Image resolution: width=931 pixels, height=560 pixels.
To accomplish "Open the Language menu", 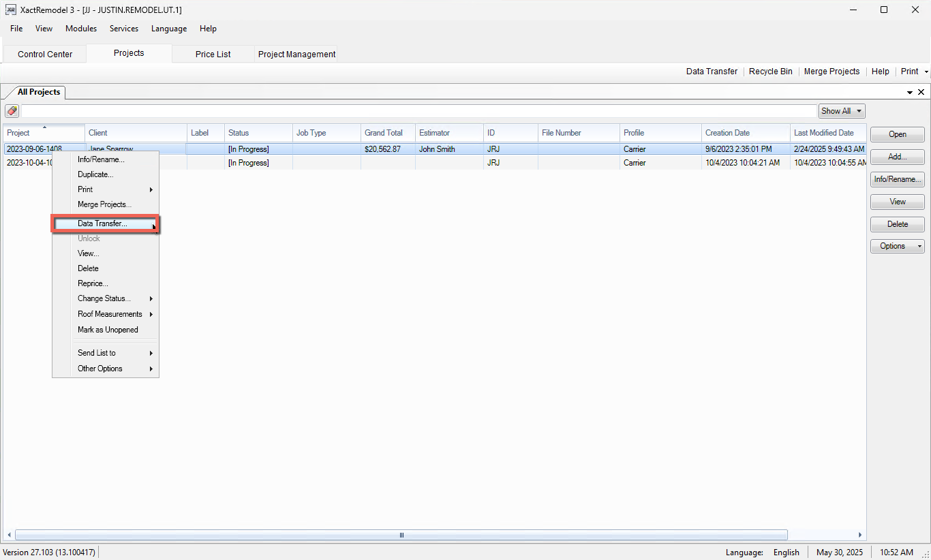I will point(169,29).
